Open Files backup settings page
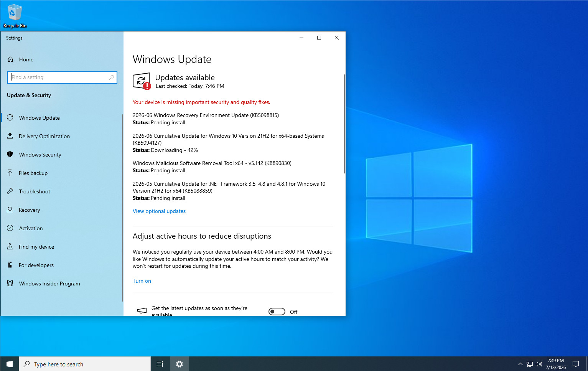The width and height of the screenshot is (588, 371). (61, 173)
